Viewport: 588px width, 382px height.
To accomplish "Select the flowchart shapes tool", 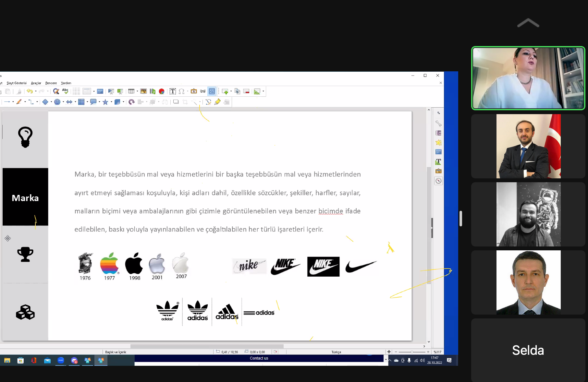I will tap(81, 102).
